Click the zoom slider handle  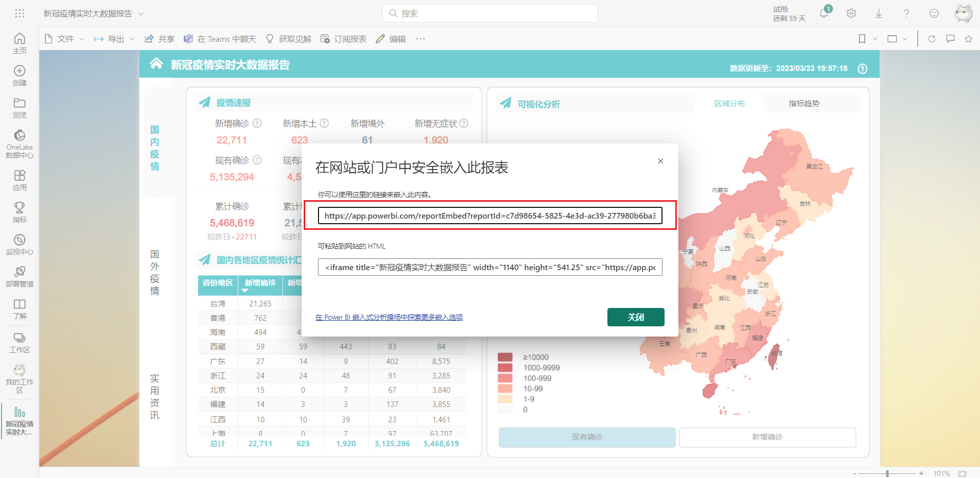tap(887, 473)
